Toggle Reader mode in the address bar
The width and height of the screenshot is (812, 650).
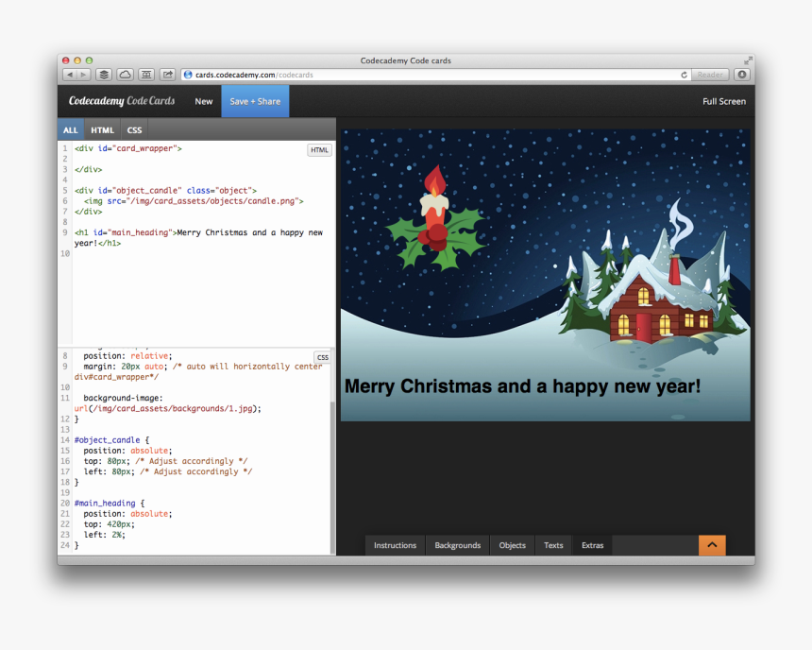tap(710, 75)
